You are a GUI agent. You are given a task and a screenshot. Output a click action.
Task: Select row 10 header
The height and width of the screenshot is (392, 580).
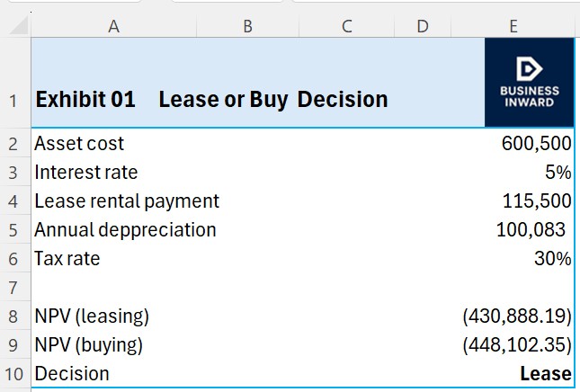click(13, 374)
